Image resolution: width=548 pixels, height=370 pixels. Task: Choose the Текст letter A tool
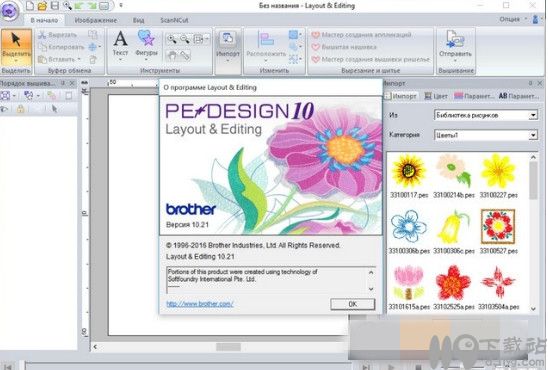[120, 46]
